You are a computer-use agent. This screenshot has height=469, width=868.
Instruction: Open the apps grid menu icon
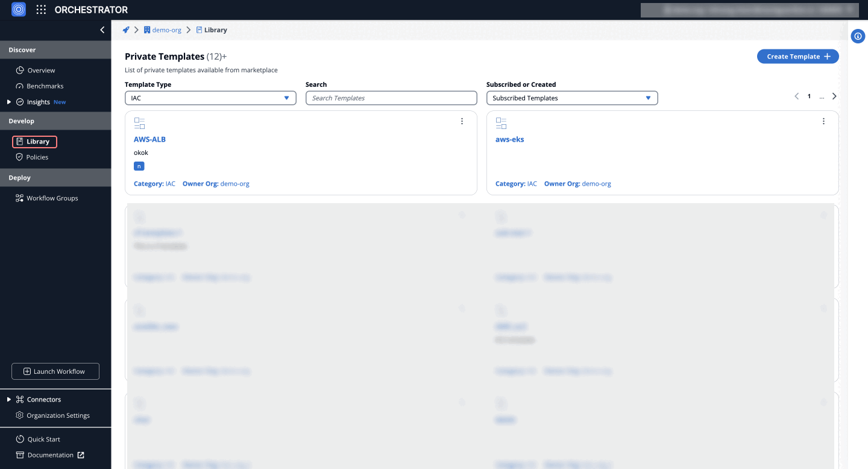tap(41, 10)
